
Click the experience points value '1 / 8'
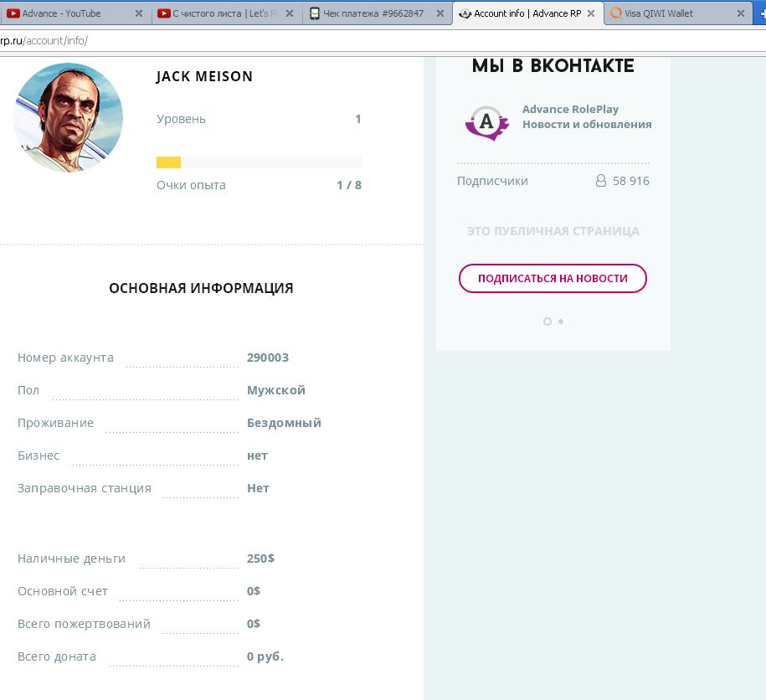[x=349, y=185]
